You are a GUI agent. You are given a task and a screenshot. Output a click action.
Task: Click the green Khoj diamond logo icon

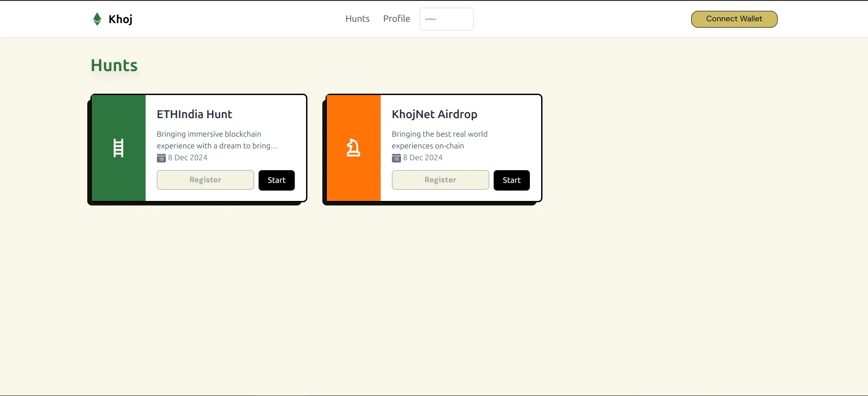coord(97,19)
